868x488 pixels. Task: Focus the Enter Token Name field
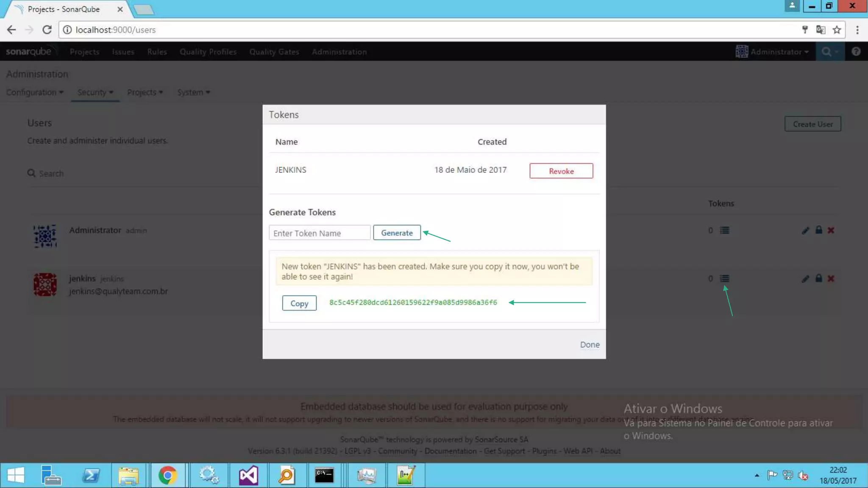pyautogui.click(x=319, y=233)
